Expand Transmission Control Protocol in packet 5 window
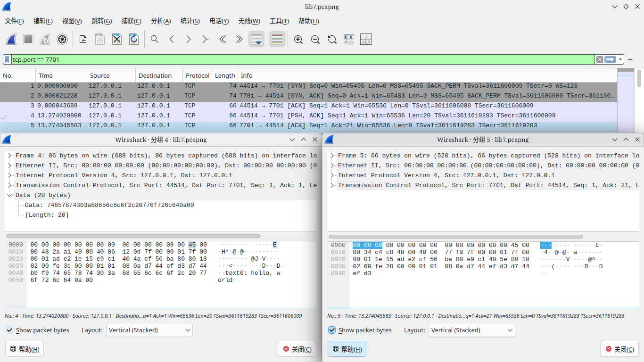 332,185
